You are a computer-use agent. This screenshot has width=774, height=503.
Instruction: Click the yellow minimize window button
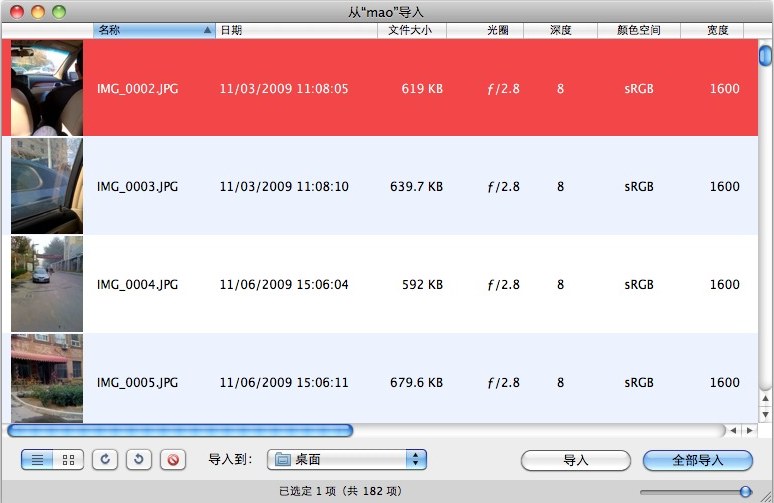38,12
